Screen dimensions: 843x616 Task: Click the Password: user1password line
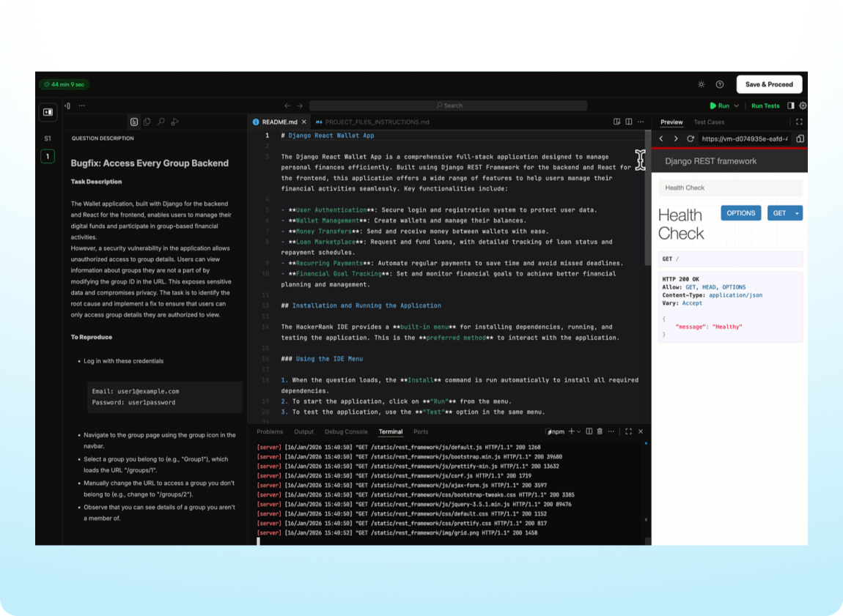[x=133, y=402]
